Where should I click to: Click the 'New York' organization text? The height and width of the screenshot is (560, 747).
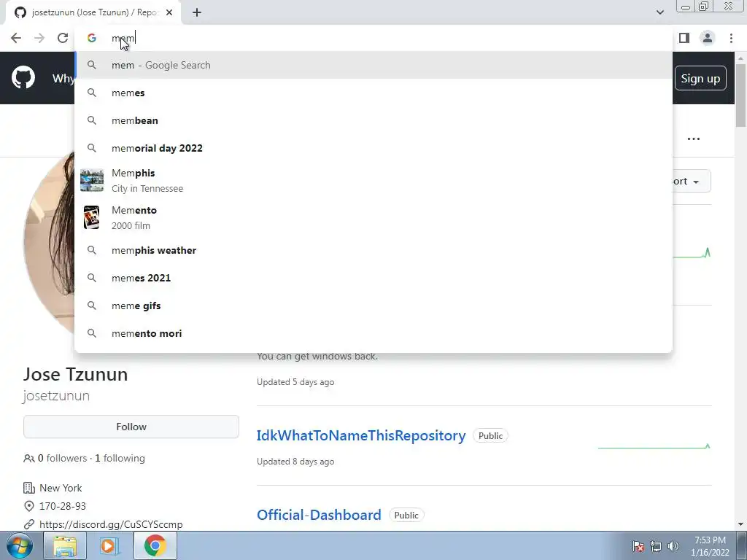coord(61,488)
